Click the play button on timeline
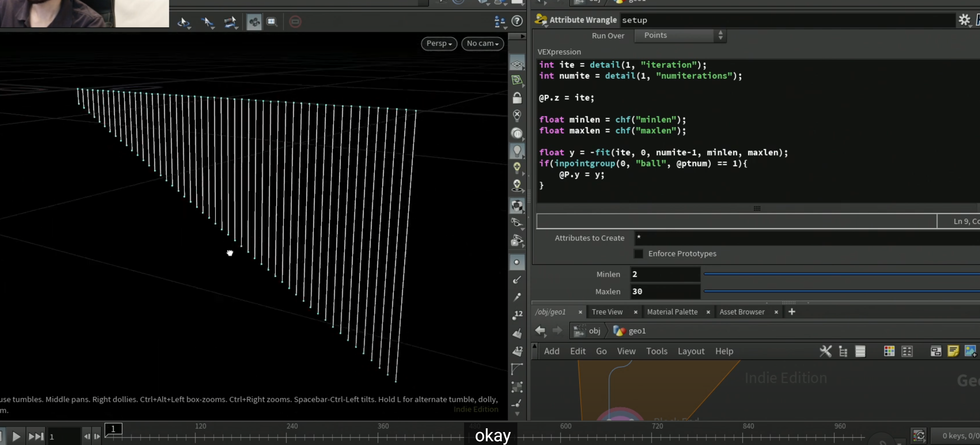The image size is (980, 445). tap(16, 436)
